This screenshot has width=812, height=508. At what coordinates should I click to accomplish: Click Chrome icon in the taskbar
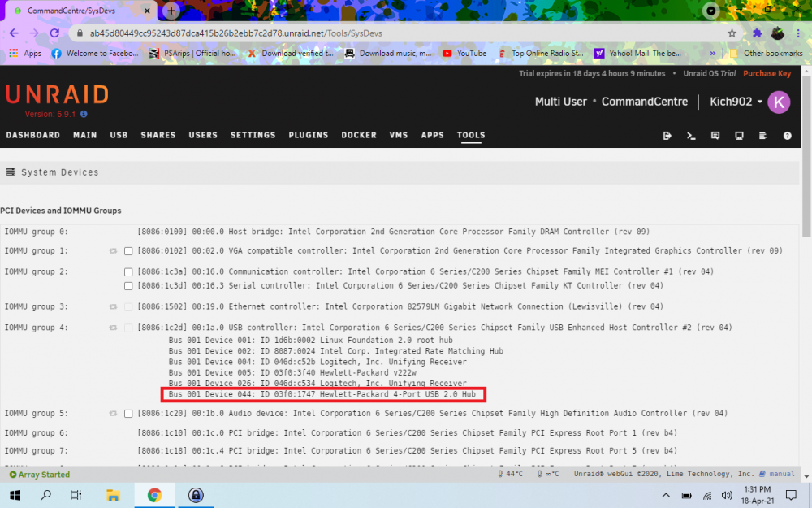point(154,496)
